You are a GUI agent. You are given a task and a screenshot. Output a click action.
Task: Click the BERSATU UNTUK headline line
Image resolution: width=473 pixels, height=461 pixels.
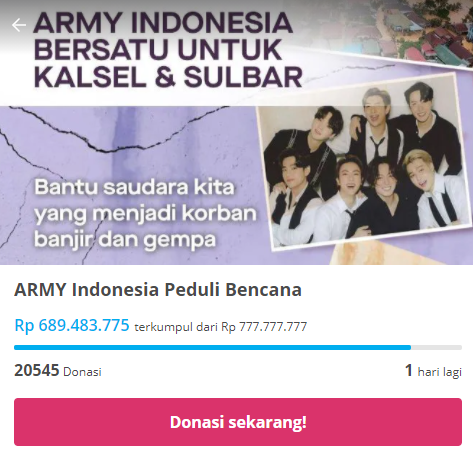point(158,50)
